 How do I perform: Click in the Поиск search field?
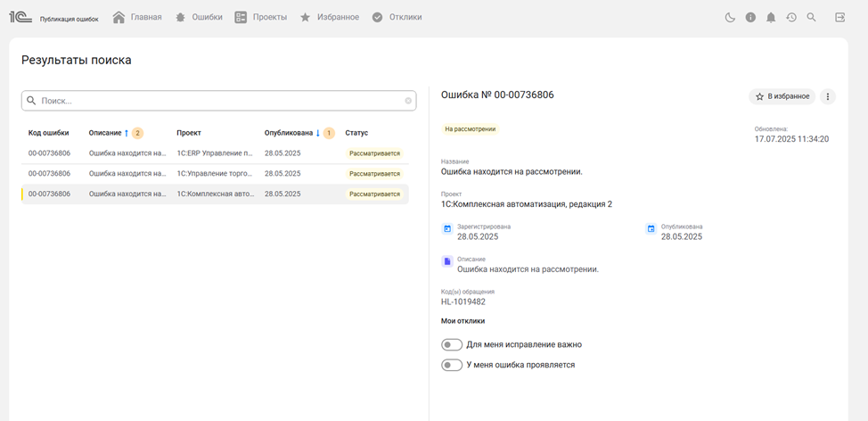[218, 101]
